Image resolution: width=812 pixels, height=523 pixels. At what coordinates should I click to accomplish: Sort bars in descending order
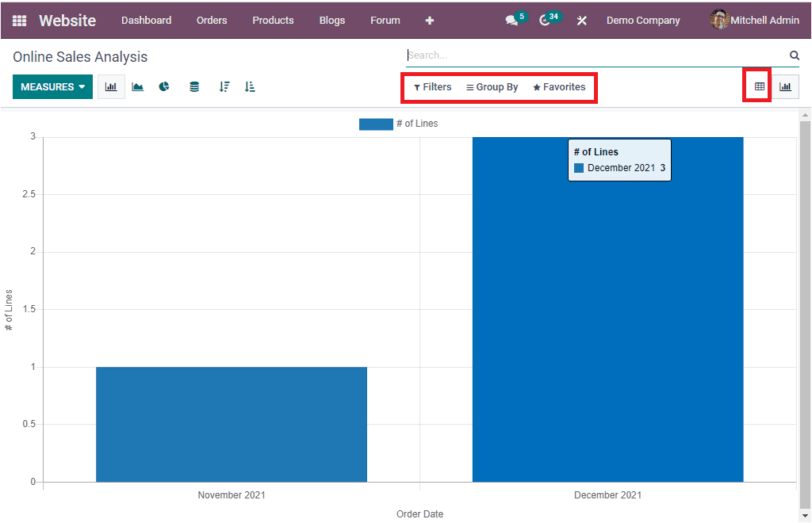tap(224, 86)
